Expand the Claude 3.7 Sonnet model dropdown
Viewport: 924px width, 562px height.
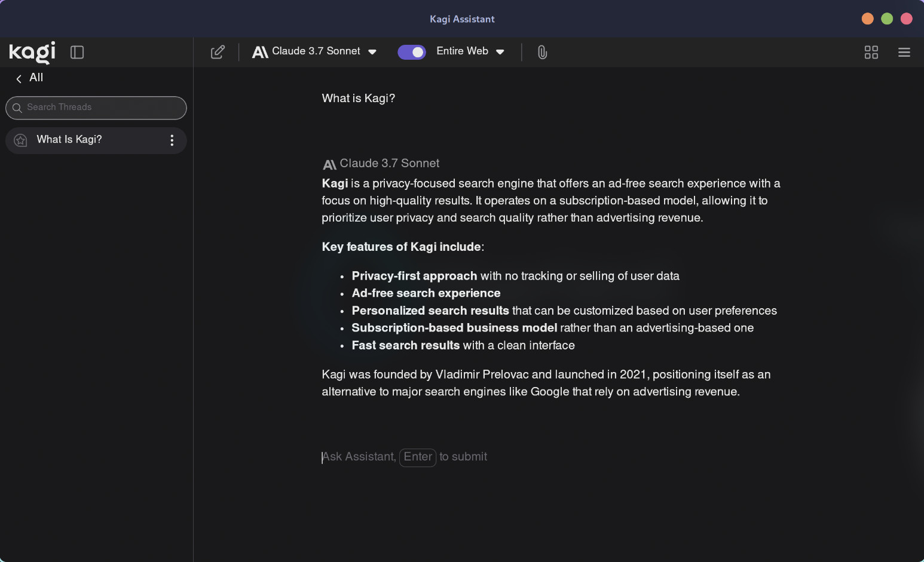[x=372, y=52]
